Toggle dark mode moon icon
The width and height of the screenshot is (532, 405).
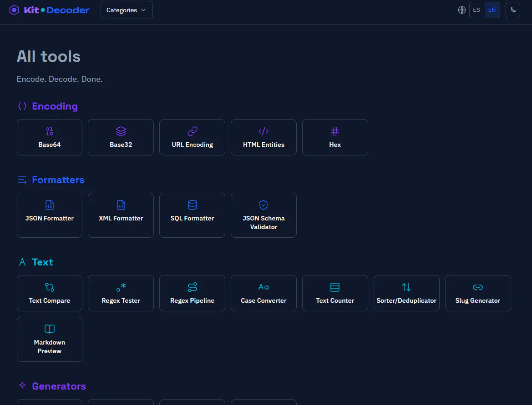pos(513,10)
